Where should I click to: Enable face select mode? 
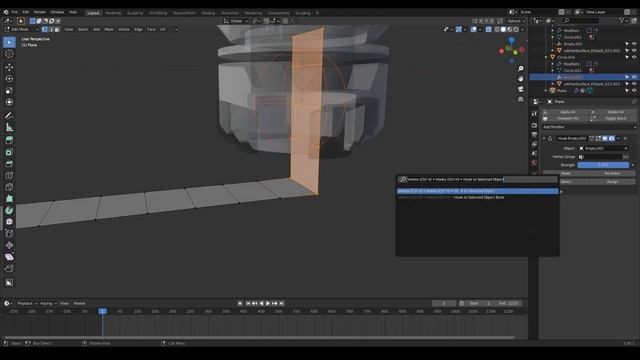click(x=57, y=29)
